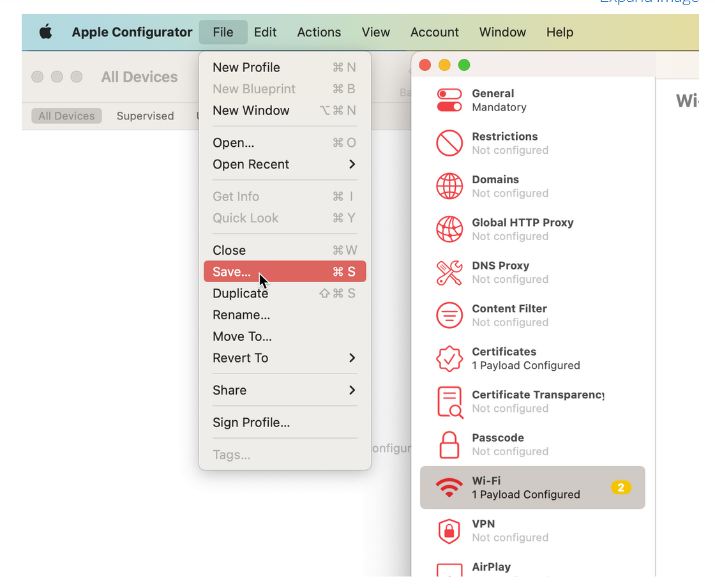This screenshot has height=588, width=715.
Task: Choose Move To... menu entry
Action: (x=285, y=336)
